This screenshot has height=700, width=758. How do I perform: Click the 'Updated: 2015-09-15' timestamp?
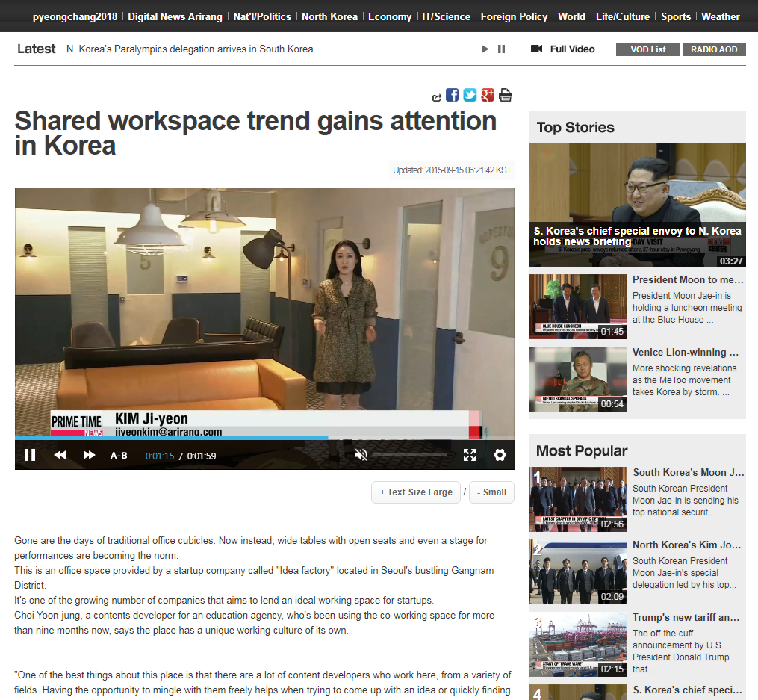452,170
